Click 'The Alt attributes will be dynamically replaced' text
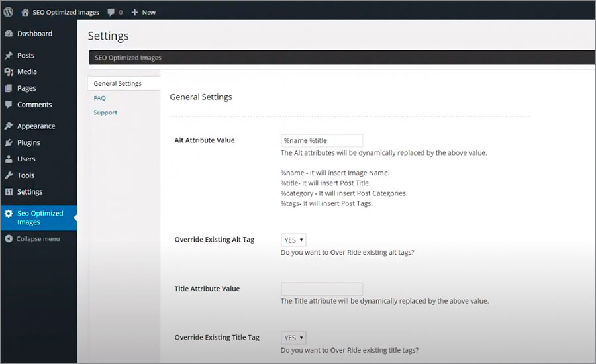Screen dimensions: 596x364 point(384,153)
